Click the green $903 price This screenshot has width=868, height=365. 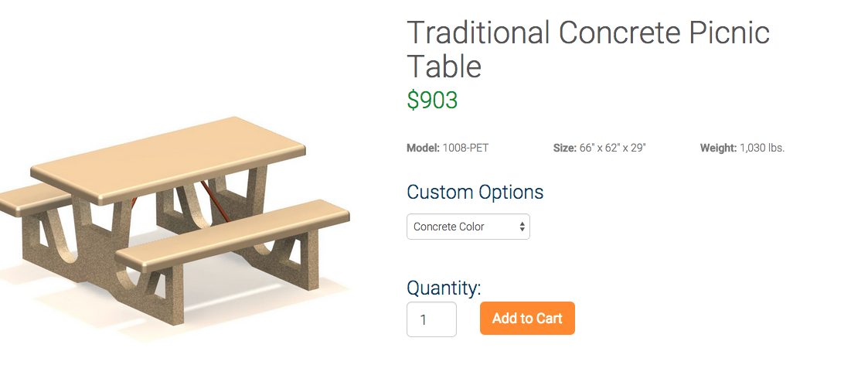point(432,100)
